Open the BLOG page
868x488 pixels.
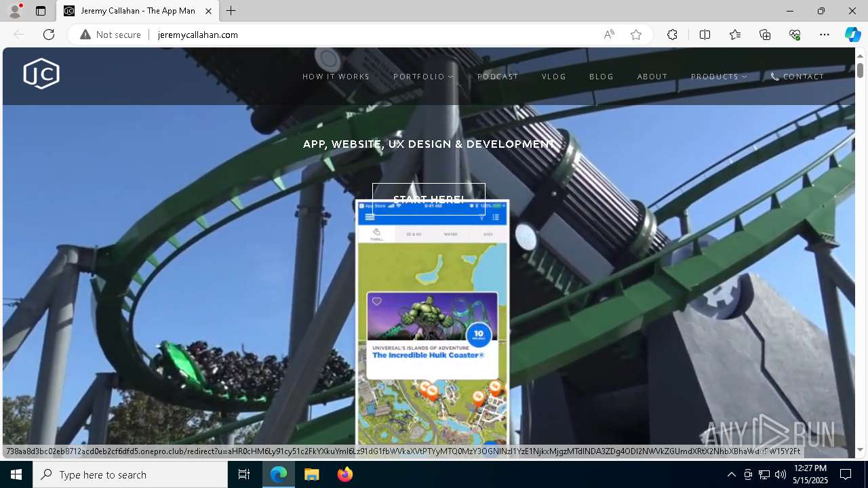tap(601, 77)
